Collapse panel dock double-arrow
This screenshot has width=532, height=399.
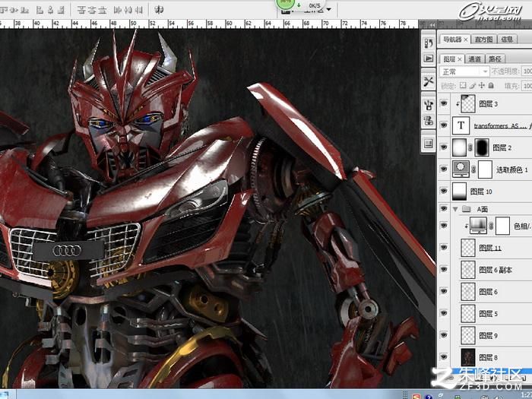click(x=432, y=25)
